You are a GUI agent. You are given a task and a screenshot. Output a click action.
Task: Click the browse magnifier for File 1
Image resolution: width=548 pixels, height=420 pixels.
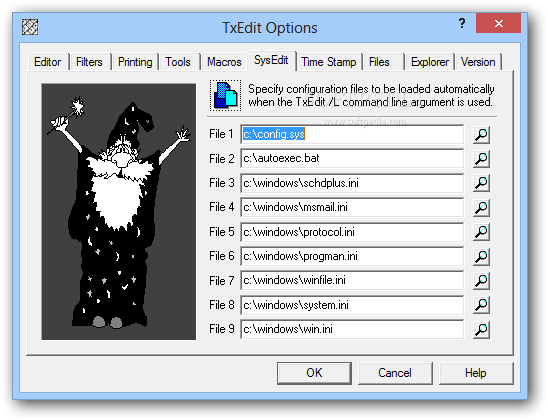(481, 135)
